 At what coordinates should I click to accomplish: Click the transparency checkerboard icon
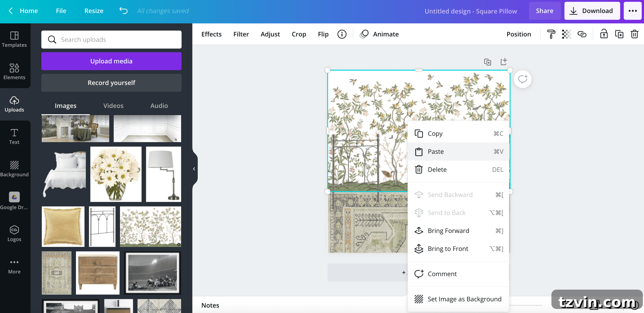click(x=566, y=34)
